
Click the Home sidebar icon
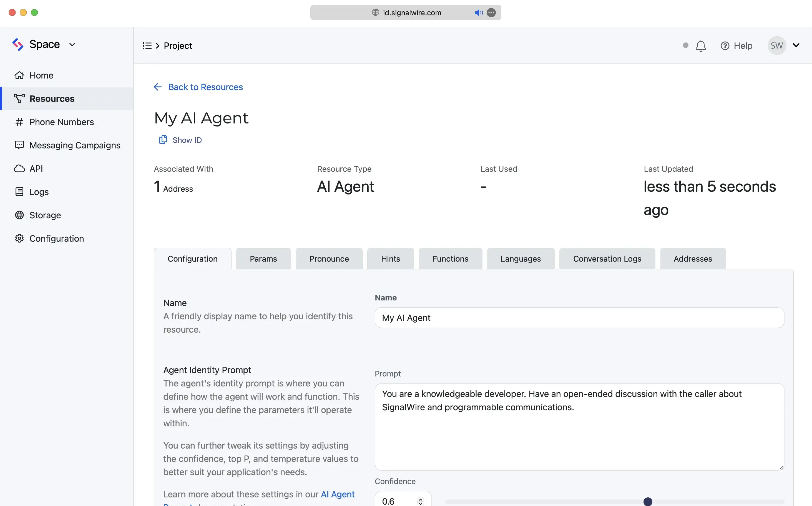coord(19,75)
